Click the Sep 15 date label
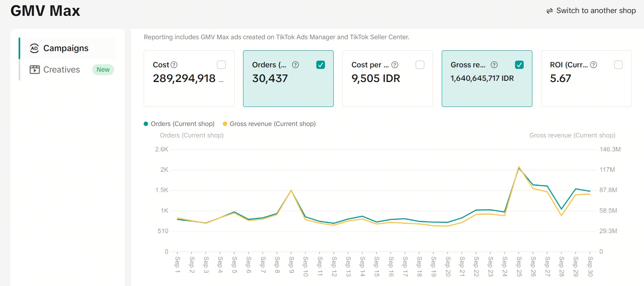The image size is (644, 286). (x=376, y=266)
